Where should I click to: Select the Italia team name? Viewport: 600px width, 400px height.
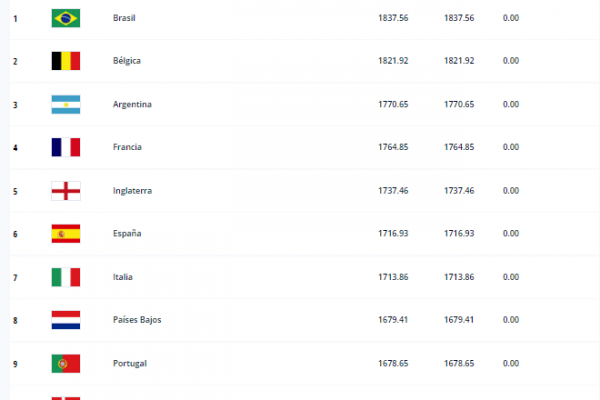(x=122, y=277)
